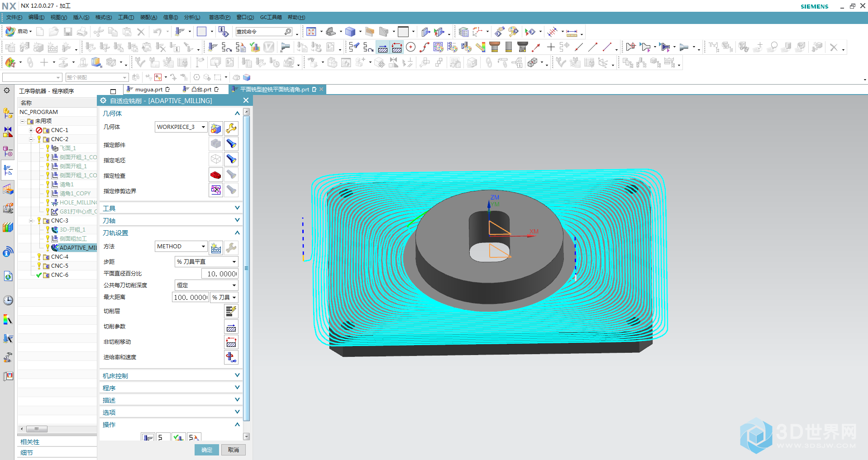Click the navigator horizontal scrollbar thumb
The width and height of the screenshot is (868, 460).
coord(37,429)
